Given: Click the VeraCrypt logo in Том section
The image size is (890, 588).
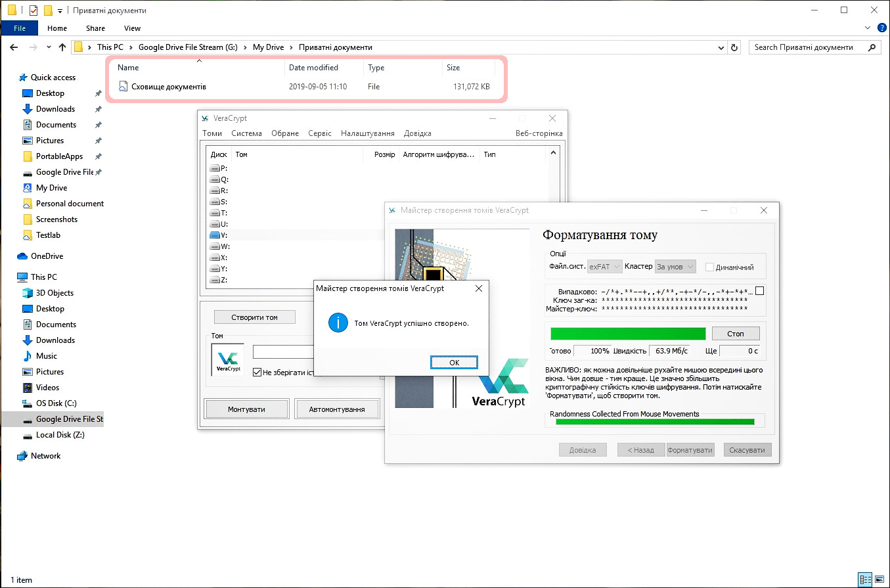Looking at the screenshot, I should tap(227, 361).
